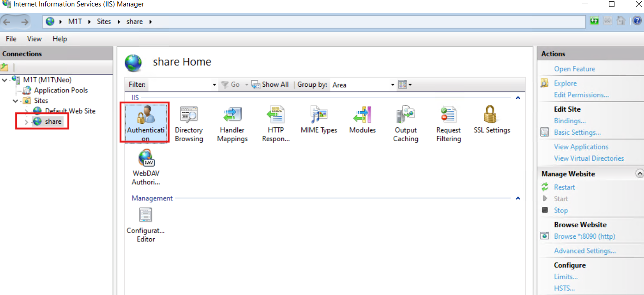
Task: Click Sites in the breadcrumb path
Action: click(x=104, y=22)
